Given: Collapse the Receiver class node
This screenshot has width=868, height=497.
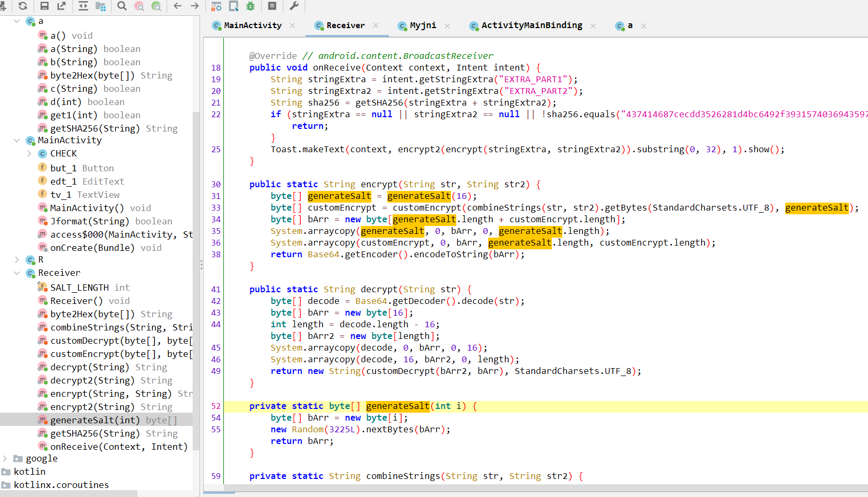Looking at the screenshot, I should pyautogui.click(x=16, y=273).
